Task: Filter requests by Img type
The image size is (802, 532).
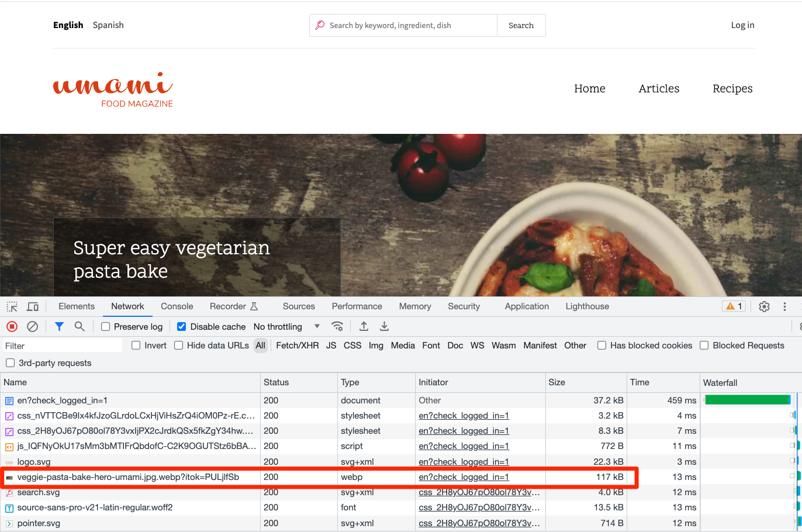Action: click(x=376, y=345)
